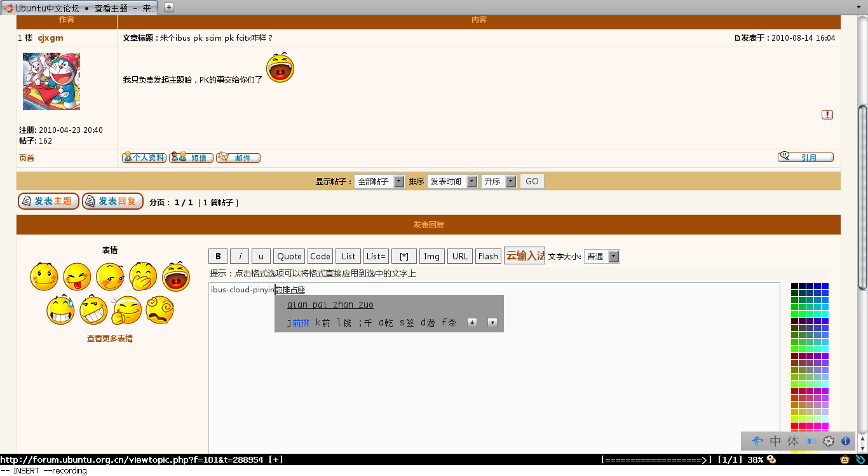The width and height of the screenshot is (868, 476).
Task: Open 查看更多表情 more emoticons link
Action: (110, 339)
